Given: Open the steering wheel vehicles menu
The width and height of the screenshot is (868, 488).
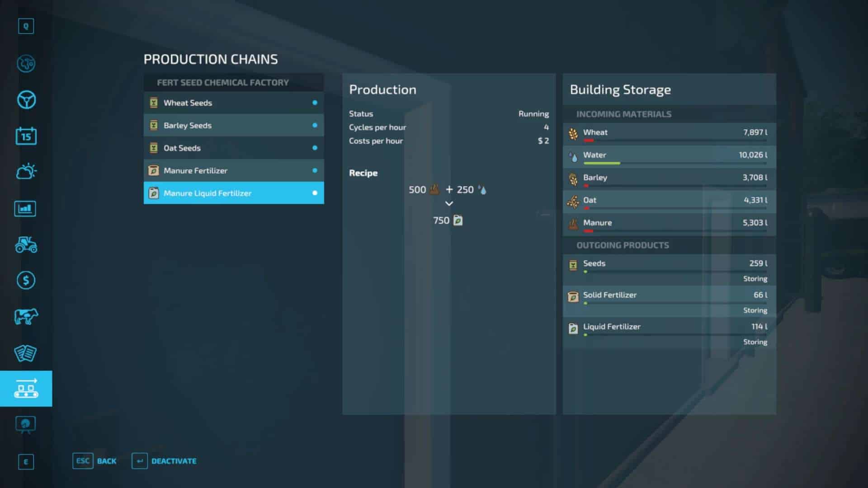Looking at the screenshot, I should 26,100.
